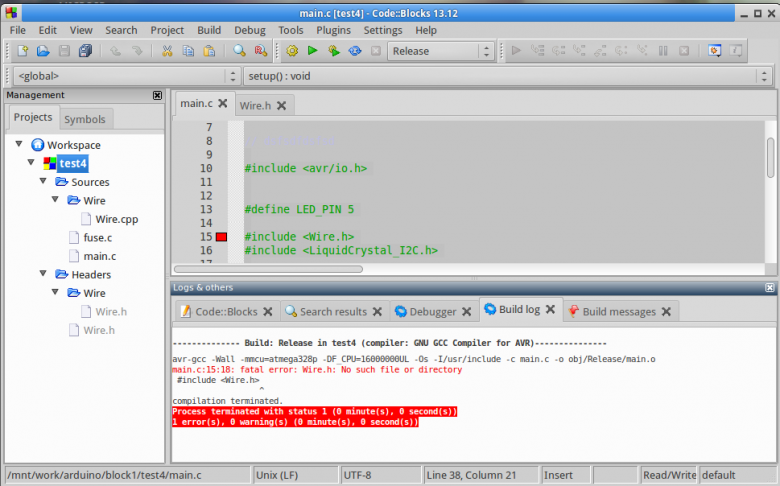
Task: Open the Debug menu
Action: click(x=250, y=30)
